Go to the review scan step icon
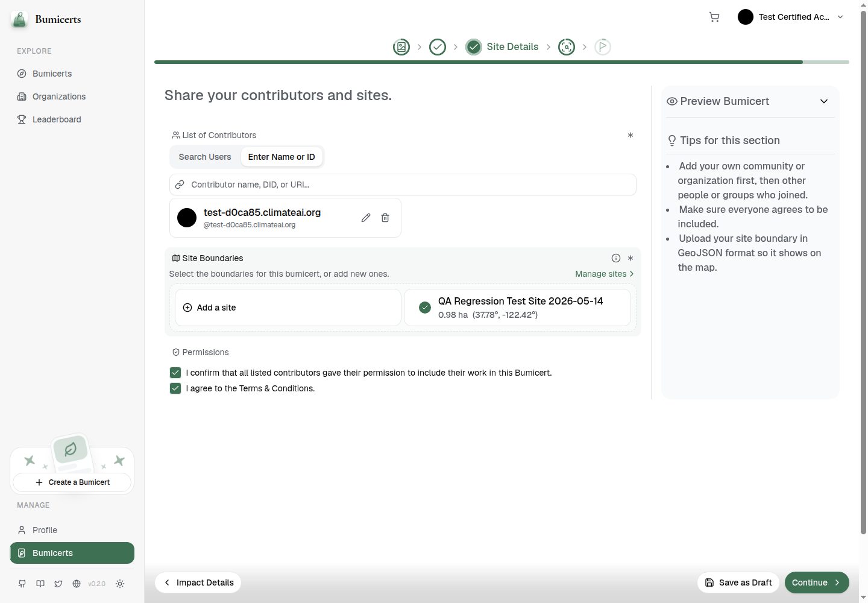 (567, 47)
